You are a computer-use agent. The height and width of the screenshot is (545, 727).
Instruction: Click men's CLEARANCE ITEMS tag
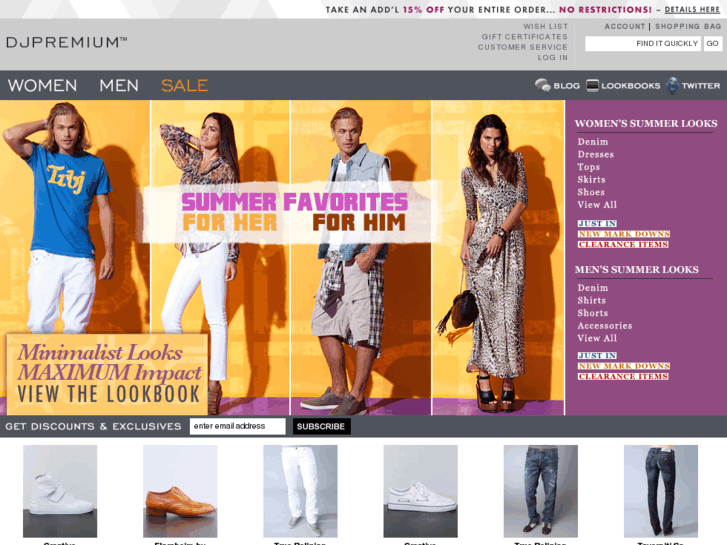tap(623, 377)
